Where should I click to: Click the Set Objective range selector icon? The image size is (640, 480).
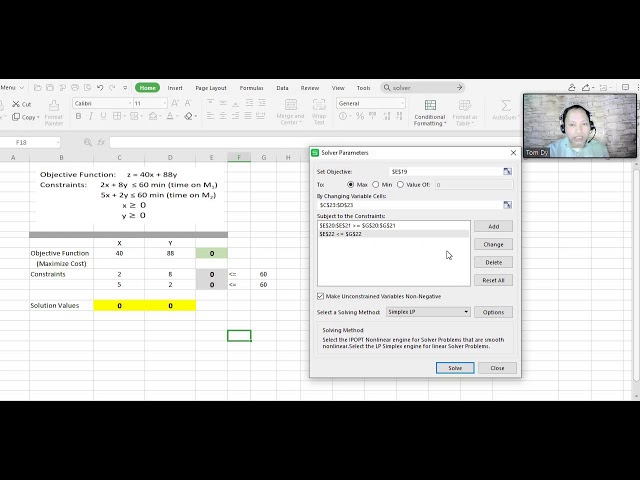coord(507,171)
